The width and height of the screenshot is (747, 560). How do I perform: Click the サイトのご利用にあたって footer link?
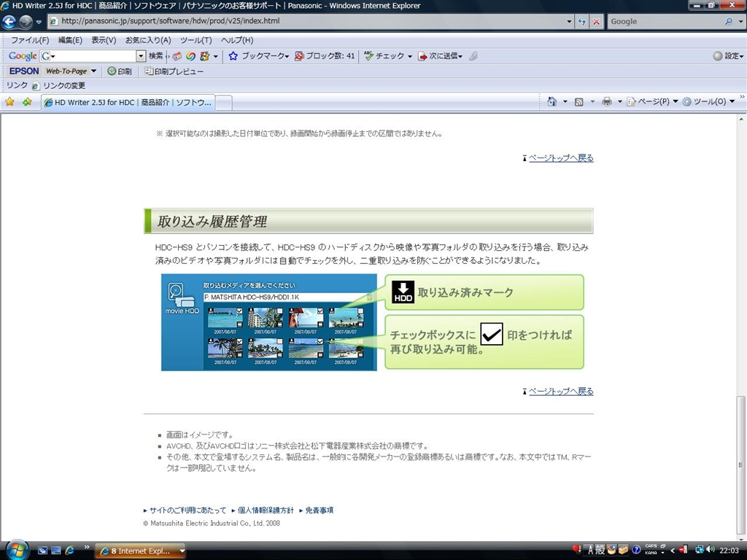tap(187, 510)
